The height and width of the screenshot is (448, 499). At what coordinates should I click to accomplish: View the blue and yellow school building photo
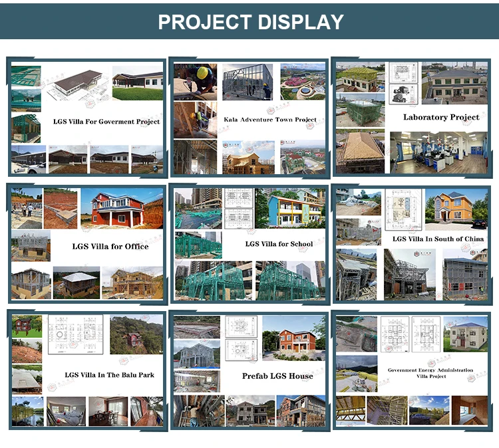click(x=290, y=208)
